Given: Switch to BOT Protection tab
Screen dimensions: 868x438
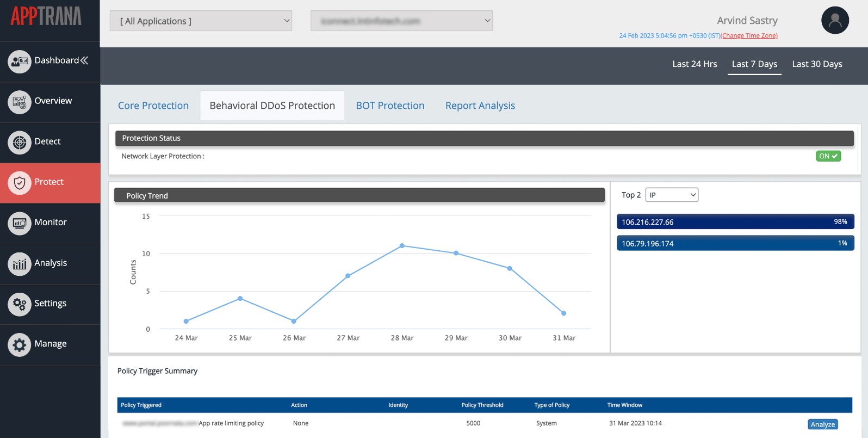Looking at the screenshot, I should tap(390, 106).
